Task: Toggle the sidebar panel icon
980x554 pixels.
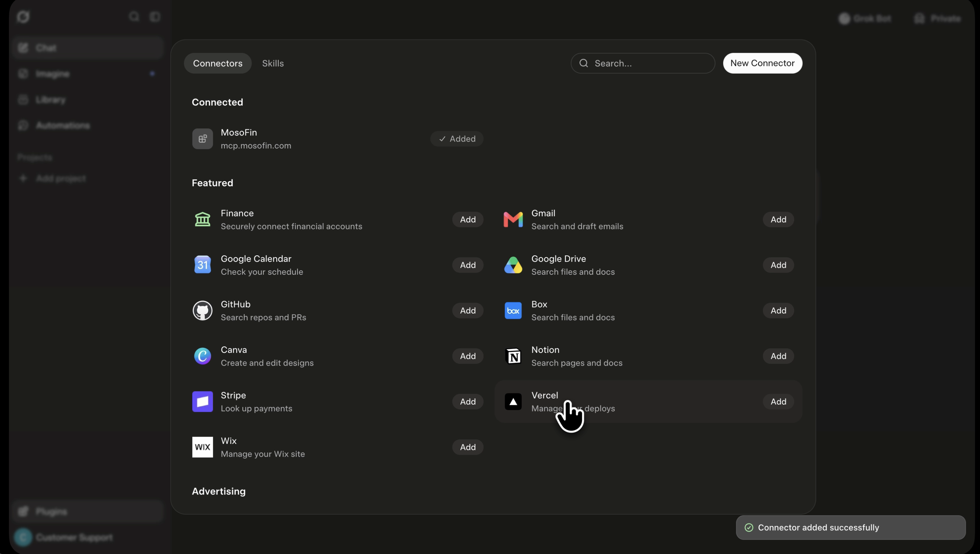Action: (155, 17)
